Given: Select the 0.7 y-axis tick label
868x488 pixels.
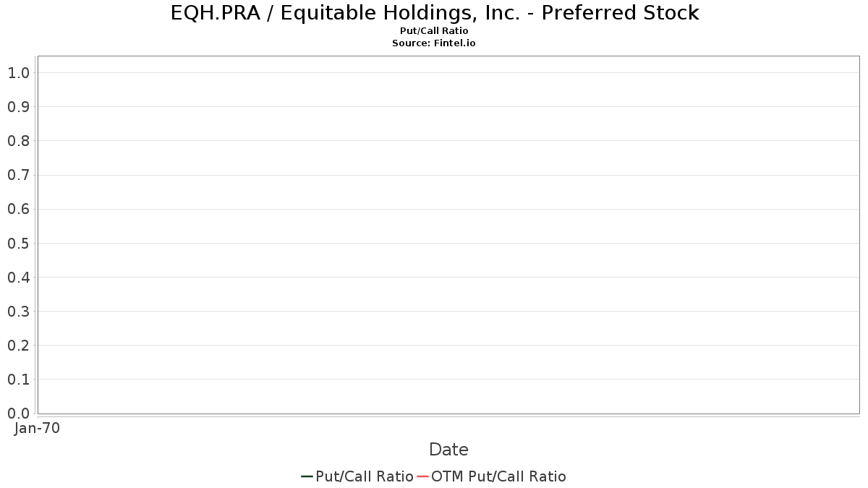Looking at the screenshot, I should [18, 175].
